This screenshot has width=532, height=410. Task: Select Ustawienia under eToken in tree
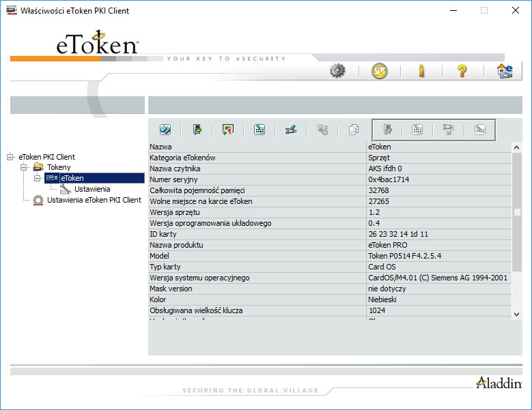pos(92,189)
